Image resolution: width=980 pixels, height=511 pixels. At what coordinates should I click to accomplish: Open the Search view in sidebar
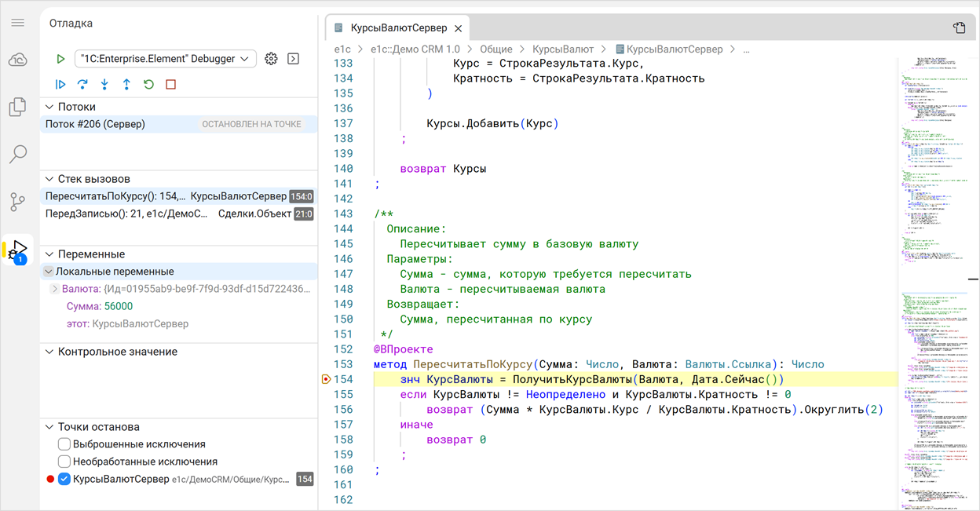17,154
